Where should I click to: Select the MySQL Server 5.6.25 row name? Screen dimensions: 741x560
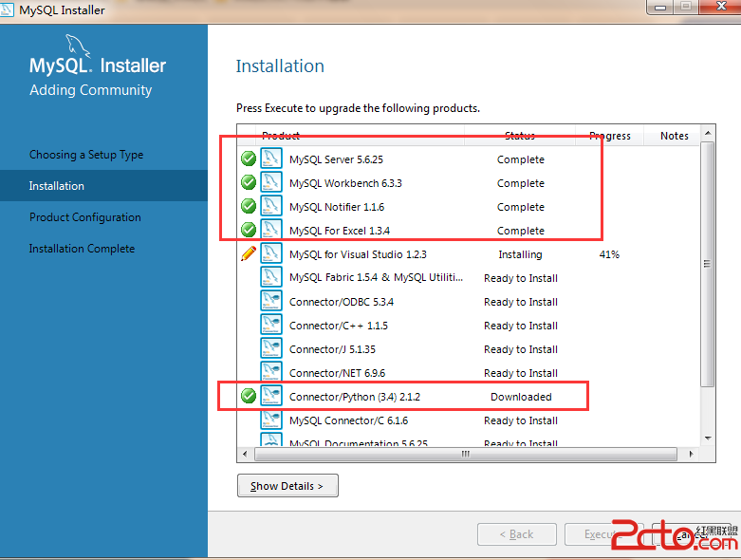coord(336,159)
